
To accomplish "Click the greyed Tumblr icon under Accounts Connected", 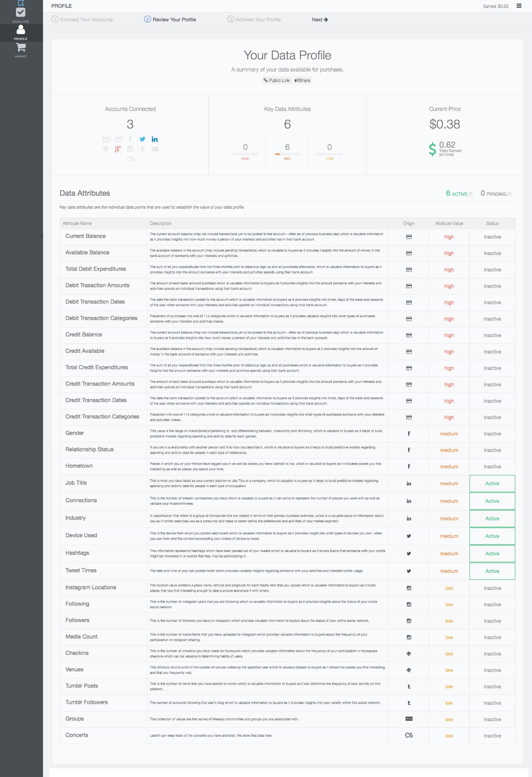I will point(142,149).
